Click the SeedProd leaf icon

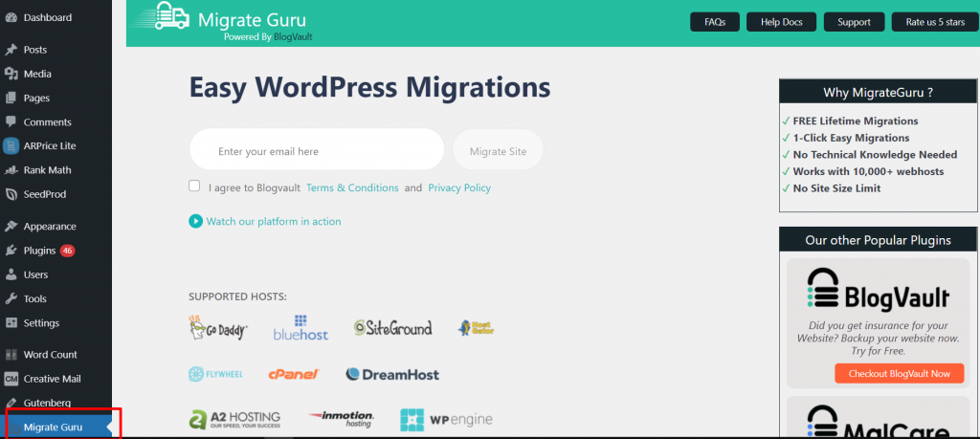11,194
